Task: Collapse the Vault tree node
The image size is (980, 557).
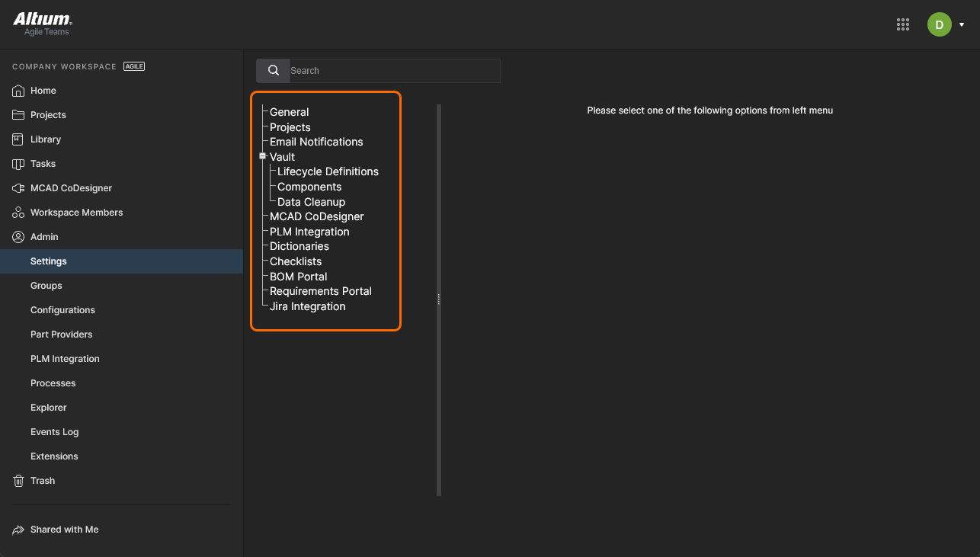Action: (x=263, y=156)
